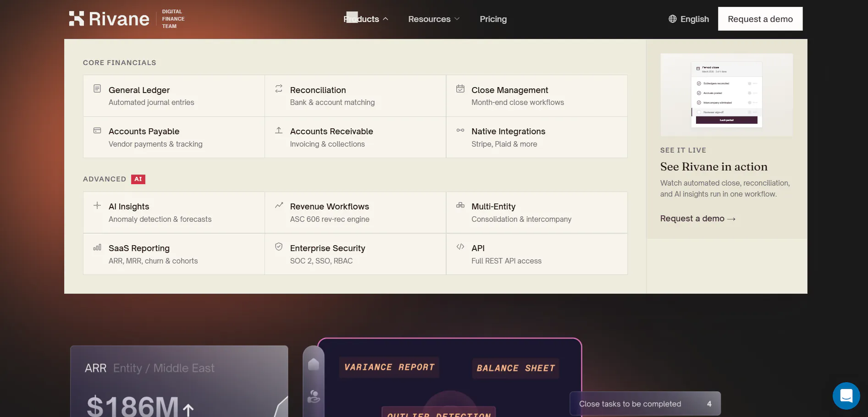
Task: Follow the Request a demo arrow link
Action: coord(698,219)
